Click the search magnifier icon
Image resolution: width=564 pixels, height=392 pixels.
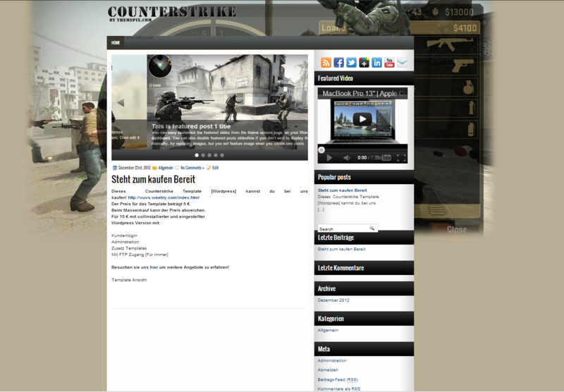click(372, 228)
